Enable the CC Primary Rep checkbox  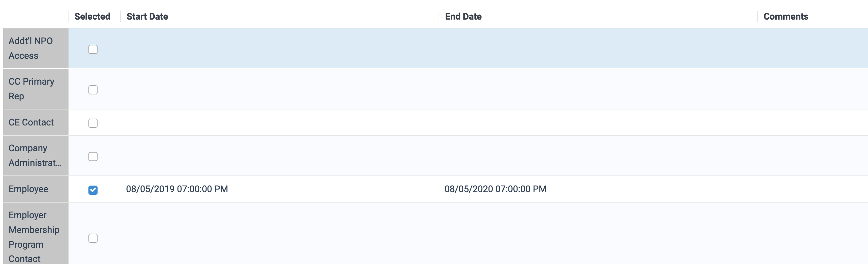pos(93,90)
